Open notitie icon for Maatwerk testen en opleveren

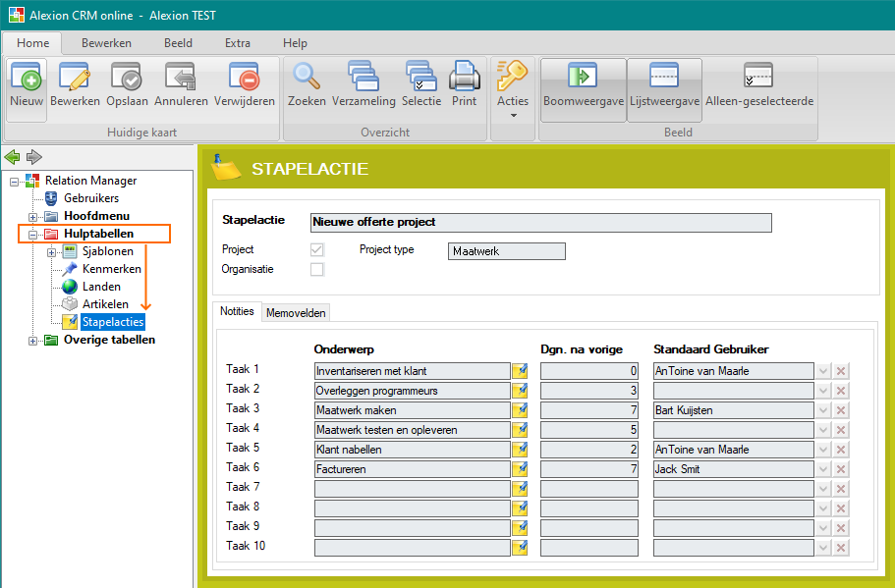pos(520,429)
